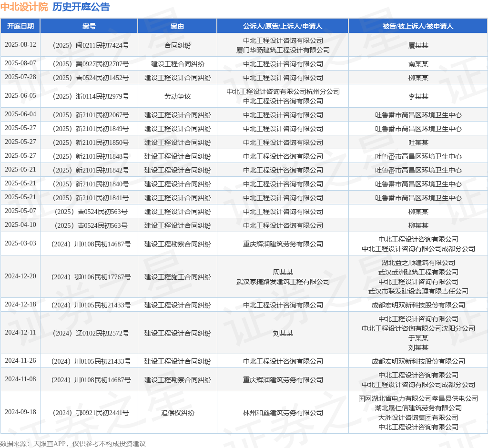Click defendant 吐某某
488x448 pixels.
(x=418, y=143)
